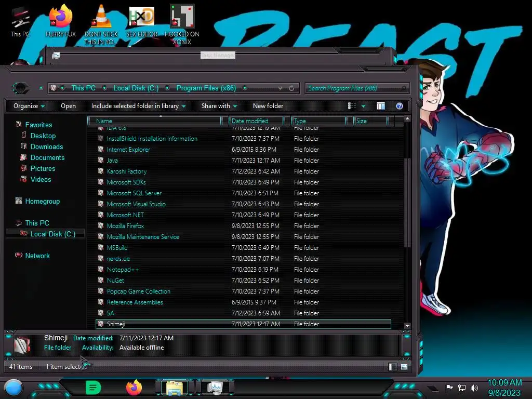Click folder icon beside nerds.de

click(101, 259)
